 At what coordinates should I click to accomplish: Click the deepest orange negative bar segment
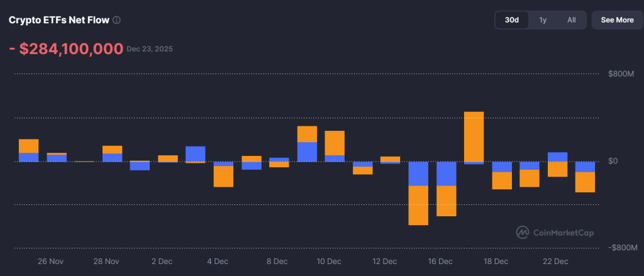point(418,205)
